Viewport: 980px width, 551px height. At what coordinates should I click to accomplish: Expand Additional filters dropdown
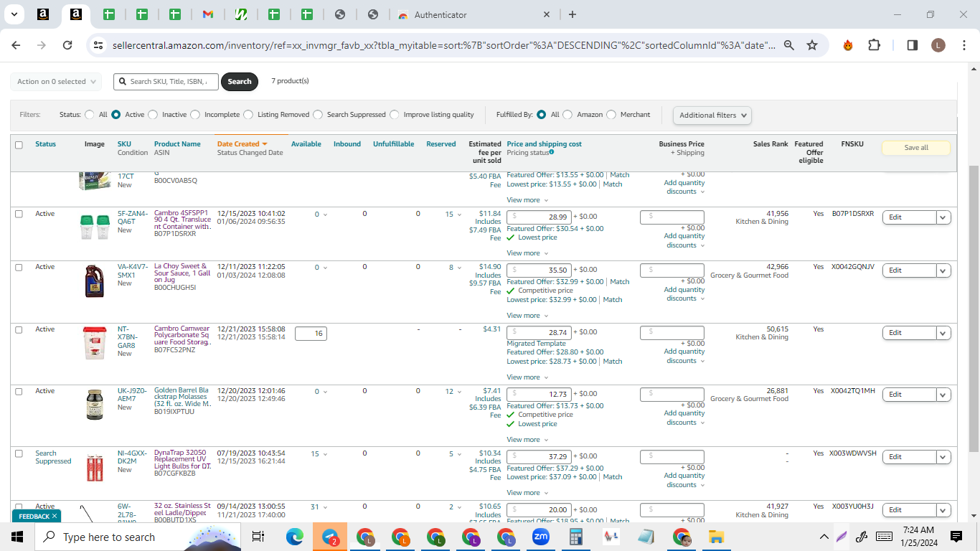tap(712, 116)
